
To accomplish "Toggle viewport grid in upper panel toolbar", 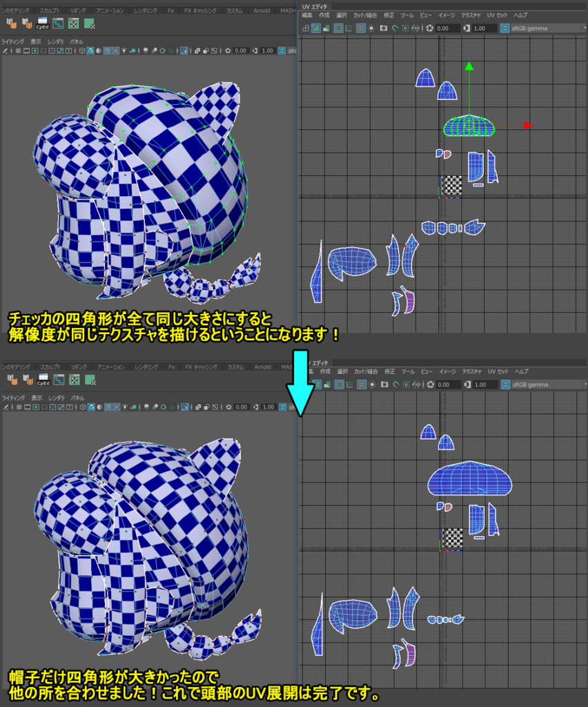I will [x=18, y=51].
